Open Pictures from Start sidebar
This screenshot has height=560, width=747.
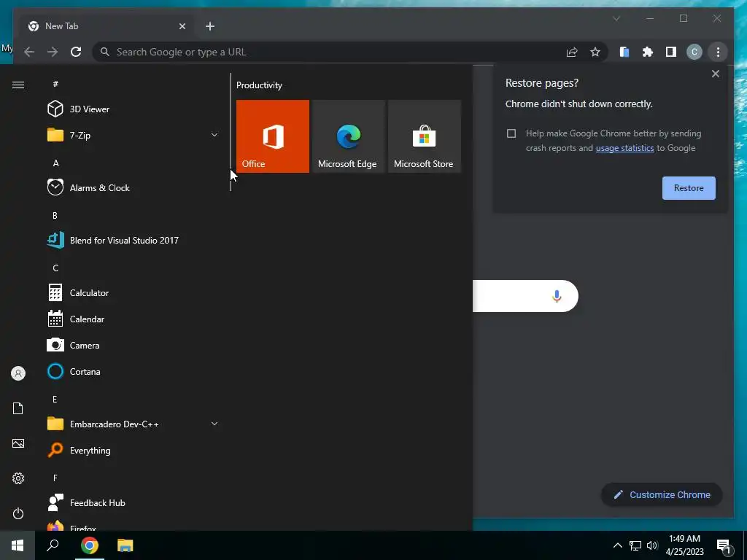18,443
